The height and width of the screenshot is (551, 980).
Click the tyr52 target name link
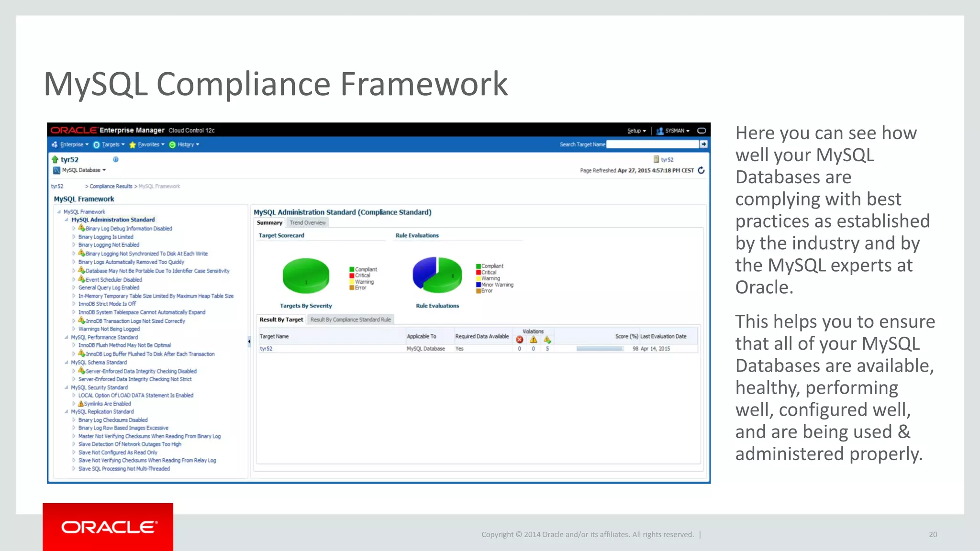[x=266, y=349]
